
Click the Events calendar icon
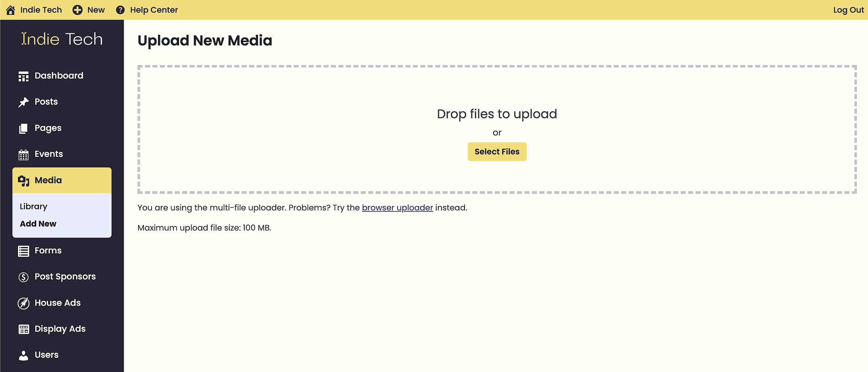23,154
